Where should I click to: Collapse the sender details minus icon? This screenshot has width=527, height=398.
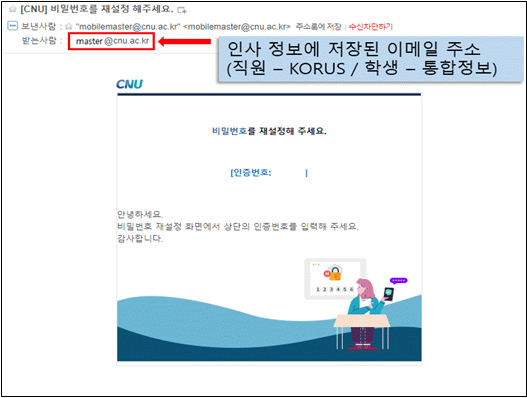(12, 26)
